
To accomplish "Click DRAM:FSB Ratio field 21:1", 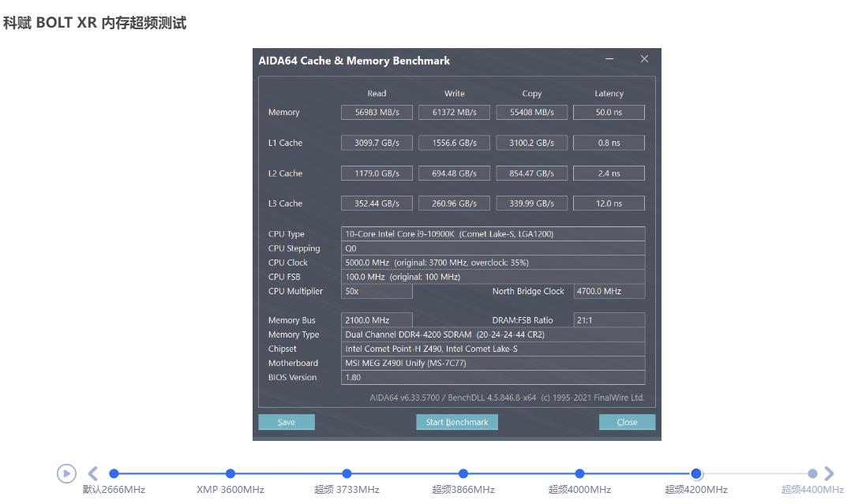I will (609, 320).
